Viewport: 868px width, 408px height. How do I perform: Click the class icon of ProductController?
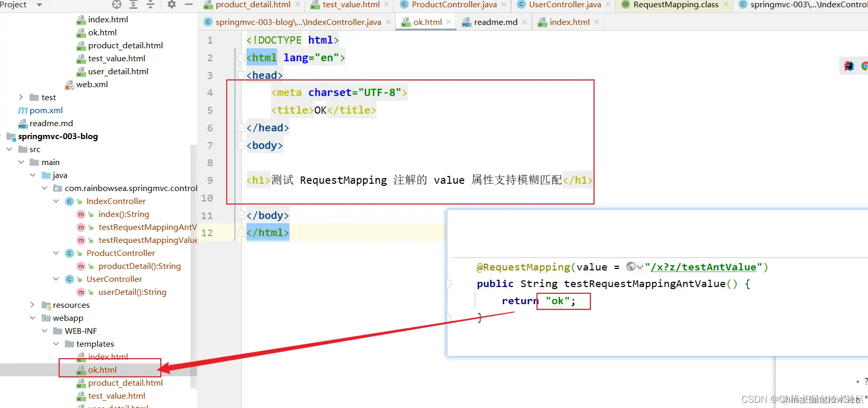pos(70,253)
